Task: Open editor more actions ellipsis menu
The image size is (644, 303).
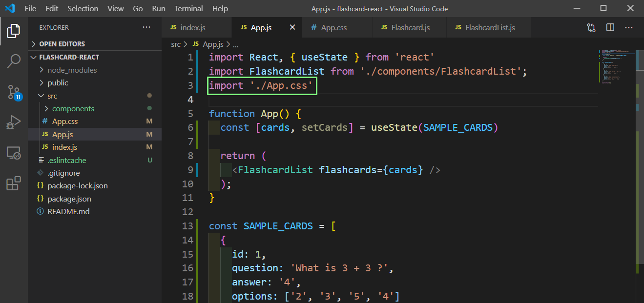Action: tap(629, 28)
